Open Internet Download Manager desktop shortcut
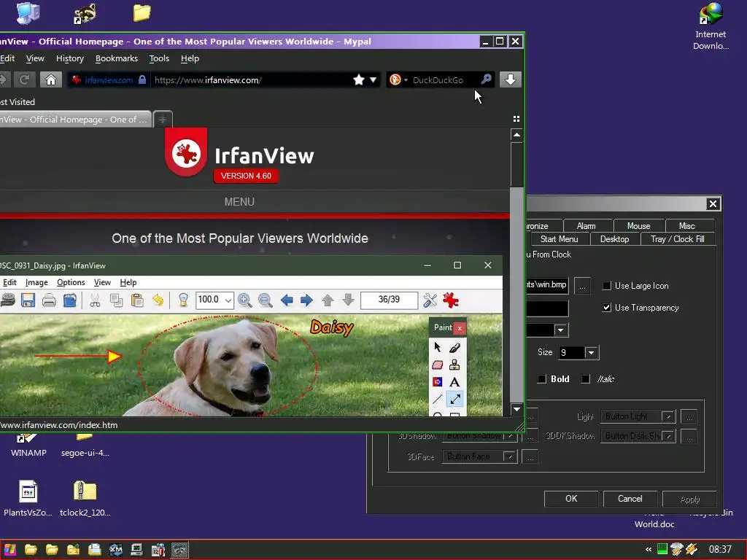This screenshot has width=747, height=560. 711,26
